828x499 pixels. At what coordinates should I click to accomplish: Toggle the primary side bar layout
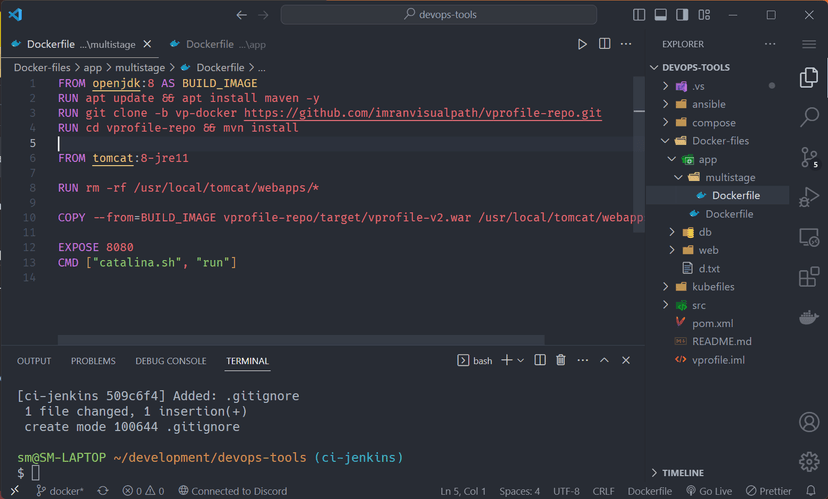pos(639,15)
